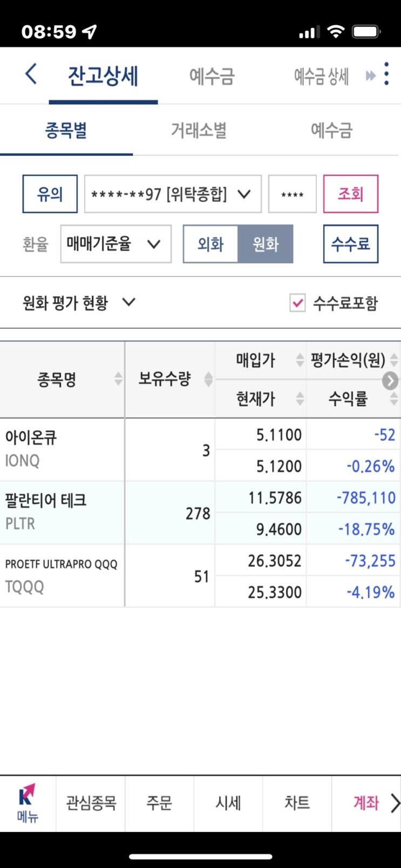Tap the Wi-Fi status icon
Image resolution: width=401 pixels, height=868 pixels.
point(336,32)
